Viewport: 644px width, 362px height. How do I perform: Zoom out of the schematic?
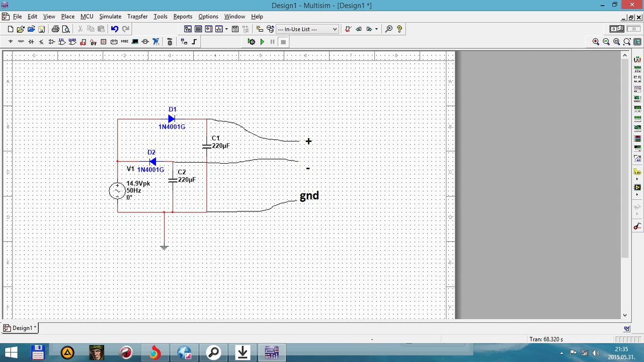(x=606, y=42)
